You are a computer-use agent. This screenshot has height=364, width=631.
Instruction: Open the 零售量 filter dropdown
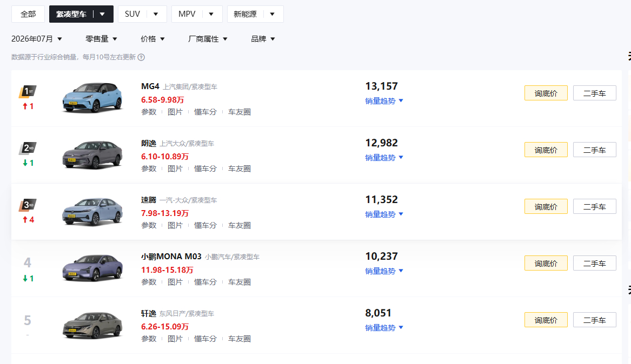click(101, 39)
